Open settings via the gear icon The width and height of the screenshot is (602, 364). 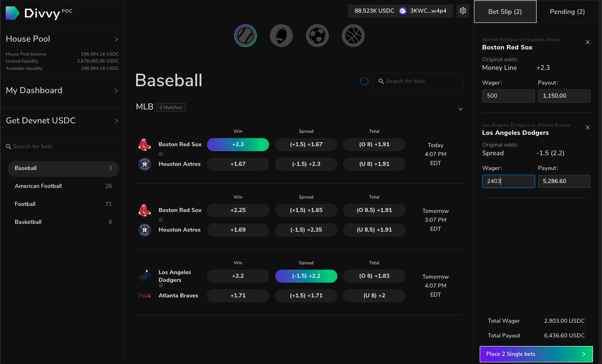click(x=463, y=11)
